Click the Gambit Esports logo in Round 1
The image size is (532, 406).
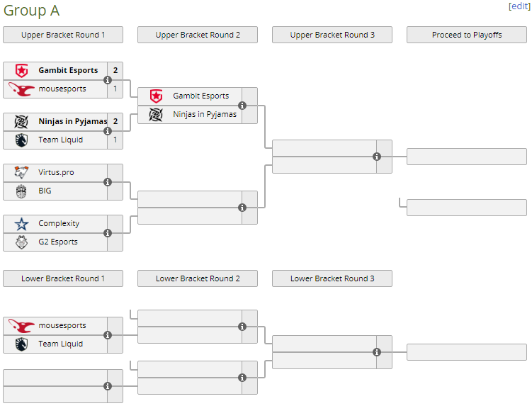[x=21, y=70]
